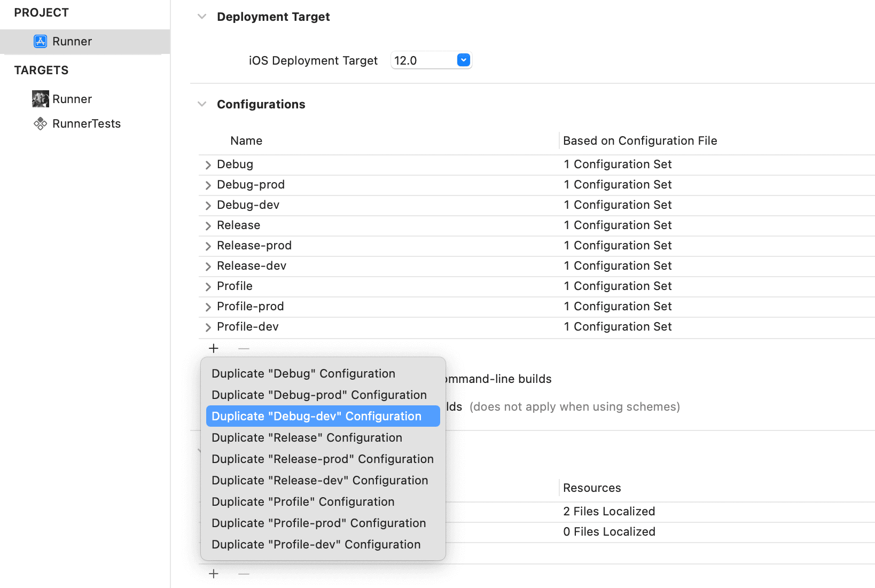Image resolution: width=875 pixels, height=588 pixels.
Task: Click the remove configuration minus button
Action: pos(244,348)
